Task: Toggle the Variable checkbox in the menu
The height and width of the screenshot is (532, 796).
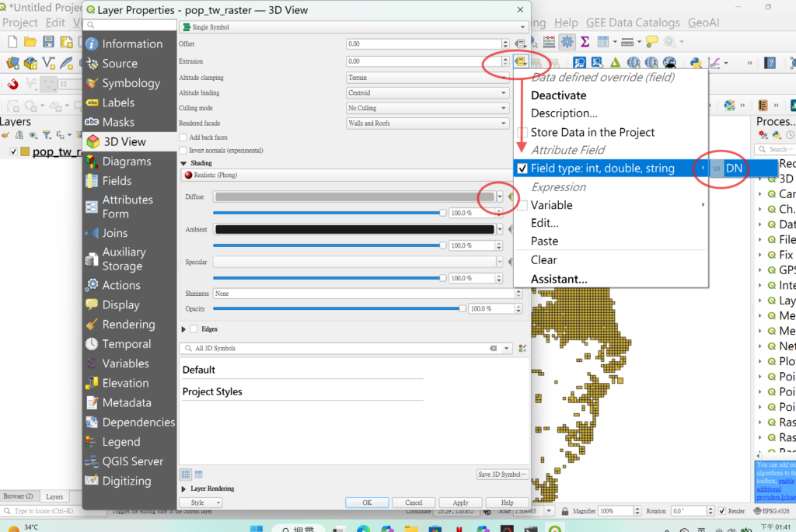Action: [522, 205]
